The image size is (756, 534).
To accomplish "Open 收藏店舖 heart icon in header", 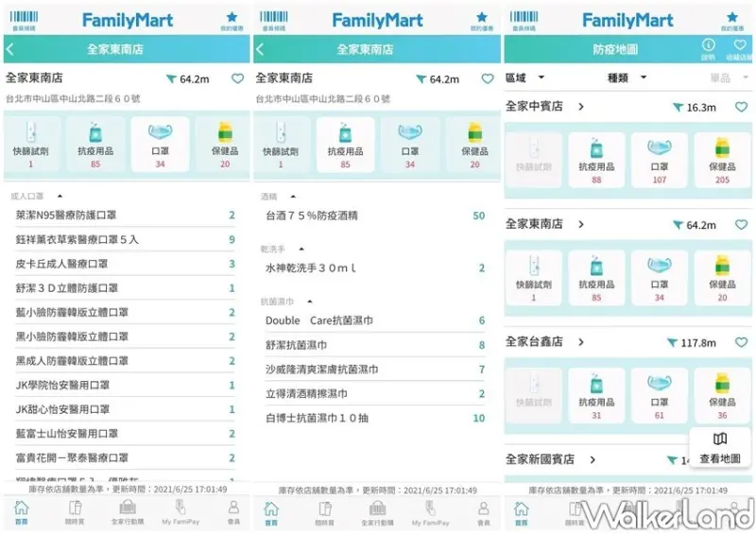I will (x=740, y=49).
